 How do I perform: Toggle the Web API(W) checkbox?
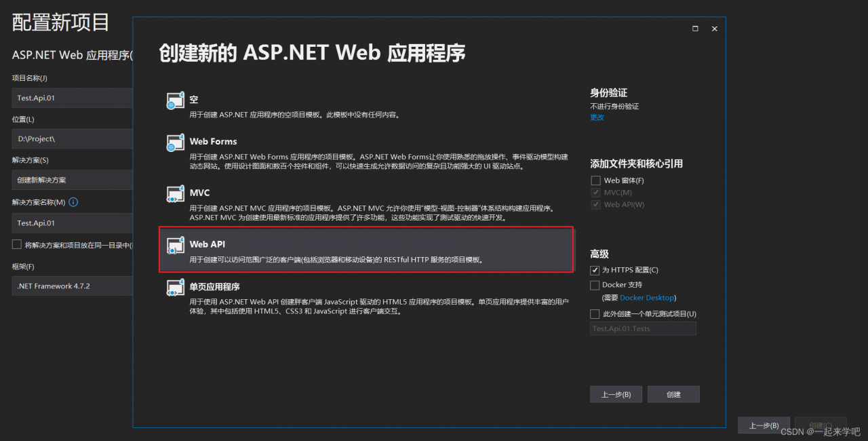[595, 204]
